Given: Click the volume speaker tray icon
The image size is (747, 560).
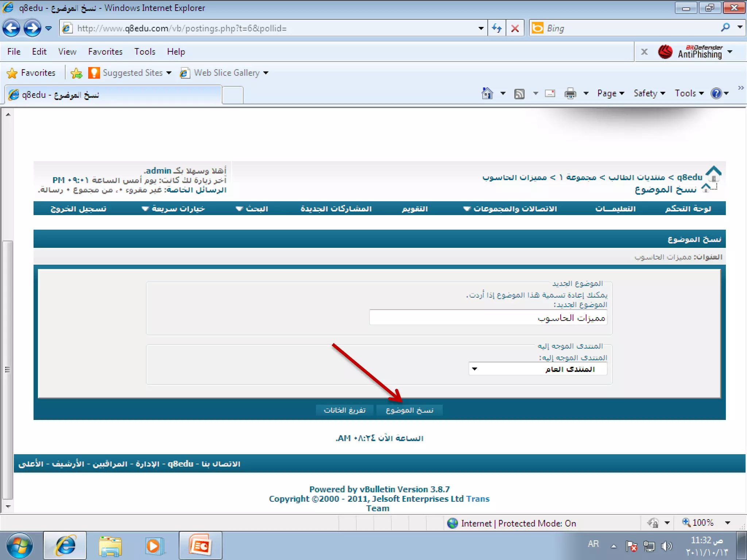Looking at the screenshot, I should [x=666, y=546].
